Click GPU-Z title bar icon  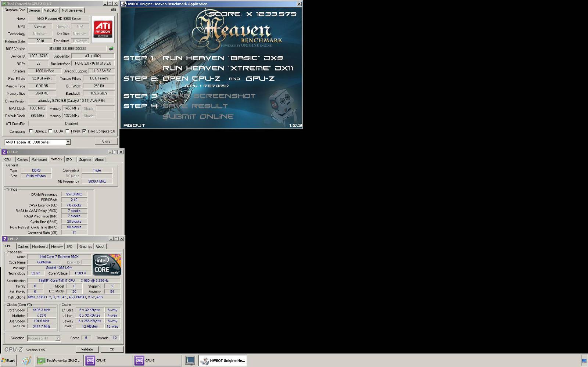click(x=4, y=4)
